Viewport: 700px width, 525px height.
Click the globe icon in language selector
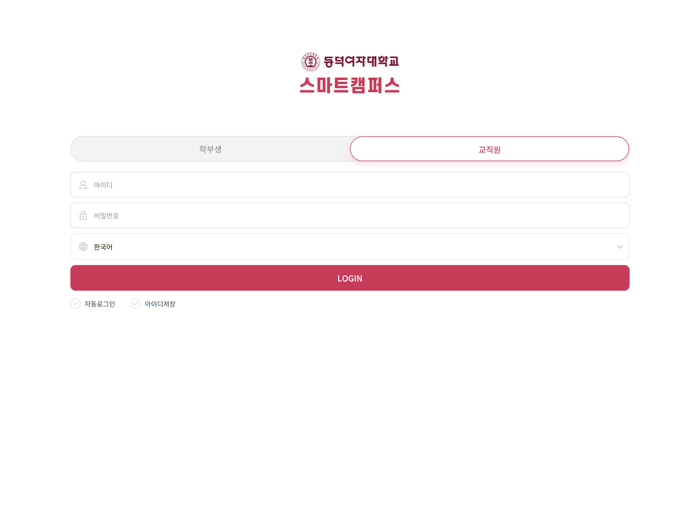tap(83, 246)
